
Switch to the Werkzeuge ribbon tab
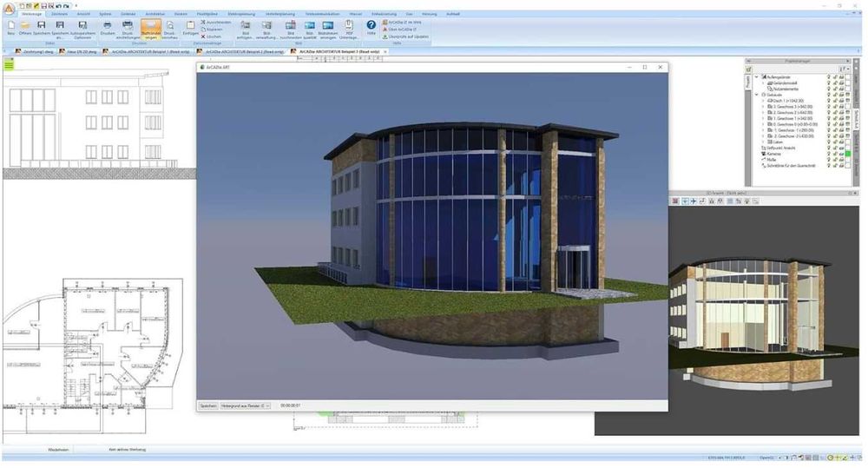(31, 14)
